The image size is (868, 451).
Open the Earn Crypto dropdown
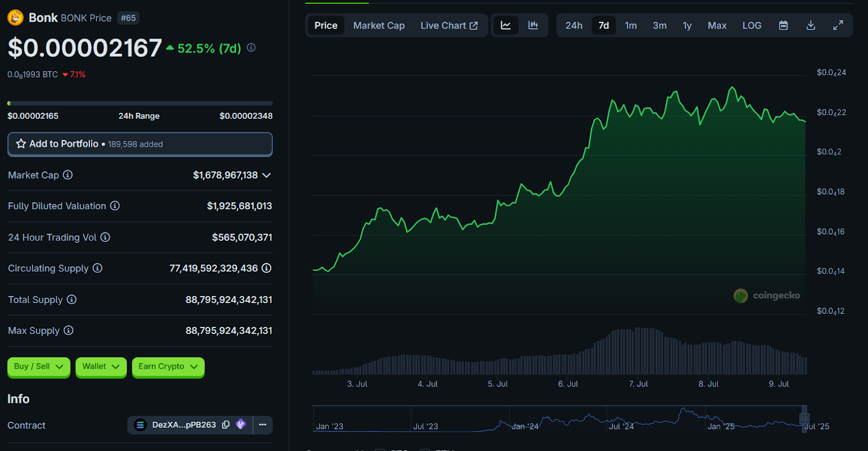coord(168,366)
